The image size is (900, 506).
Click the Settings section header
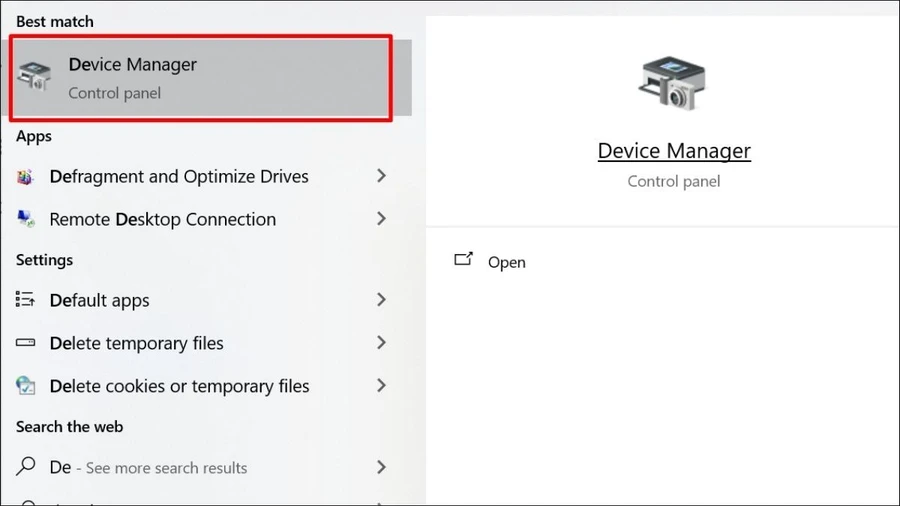coord(44,260)
